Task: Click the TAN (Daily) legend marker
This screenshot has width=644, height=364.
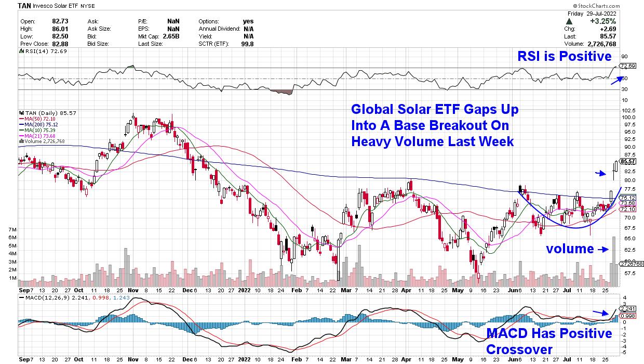Action: coord(21,112)
